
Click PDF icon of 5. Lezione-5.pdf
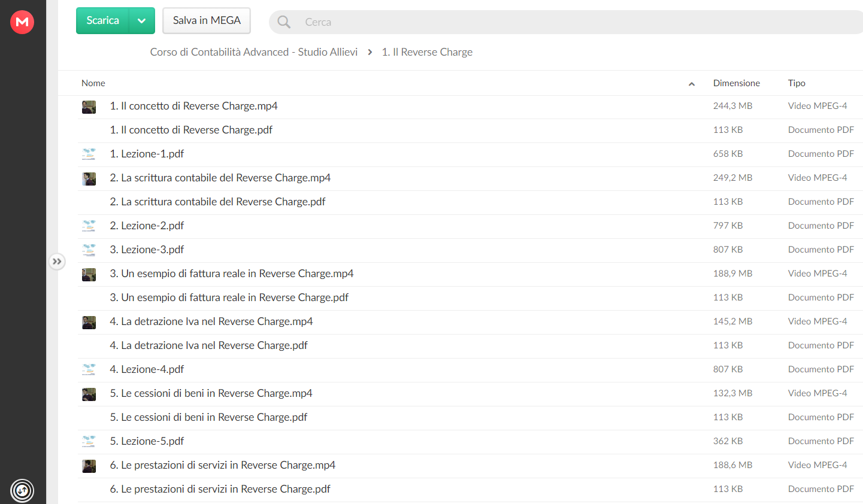pos(89,442)
